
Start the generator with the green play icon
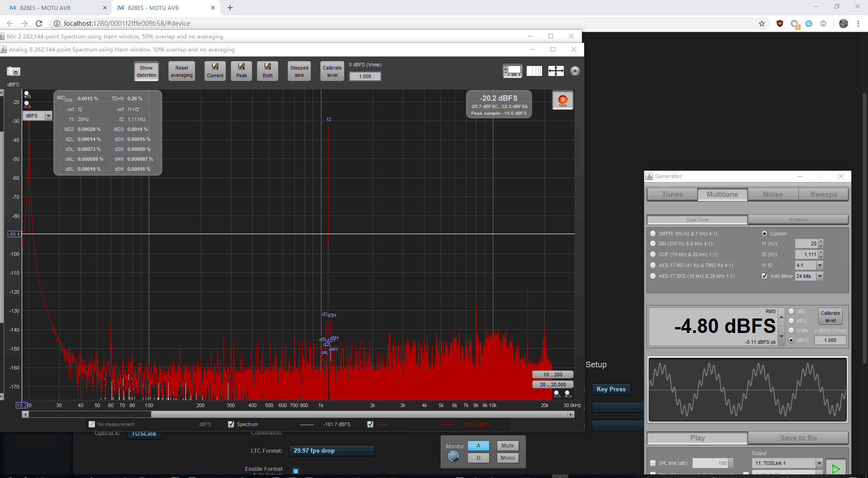[x=836, y=468]
